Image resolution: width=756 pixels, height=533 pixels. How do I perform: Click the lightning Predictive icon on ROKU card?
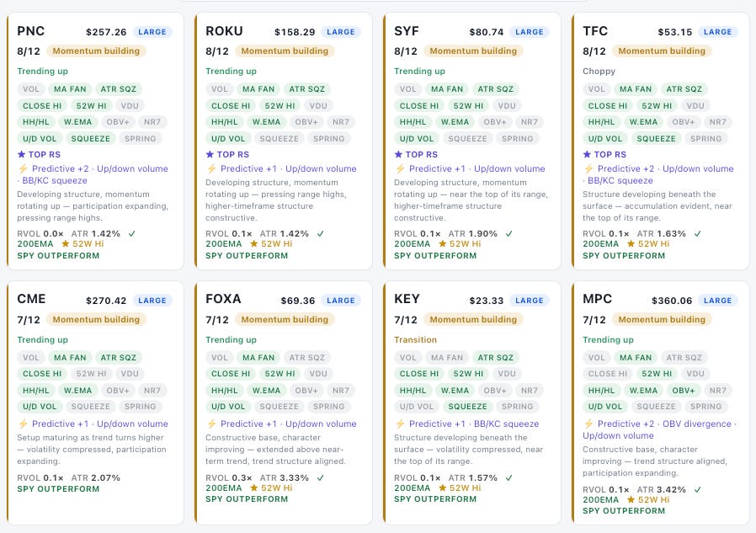pos(211,168)
